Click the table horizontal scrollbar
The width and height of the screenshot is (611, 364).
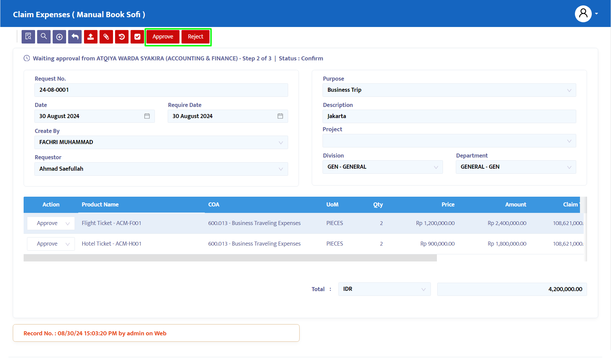point(230,258)
